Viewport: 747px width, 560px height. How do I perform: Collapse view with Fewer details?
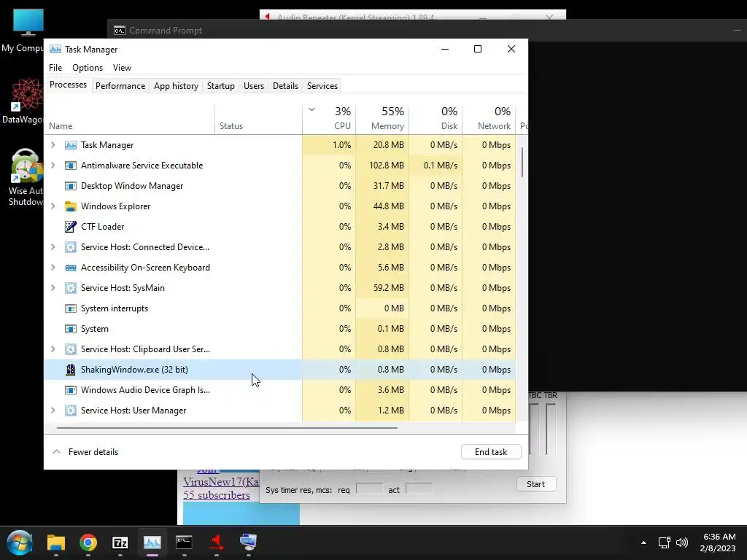(x=85, y=452)
